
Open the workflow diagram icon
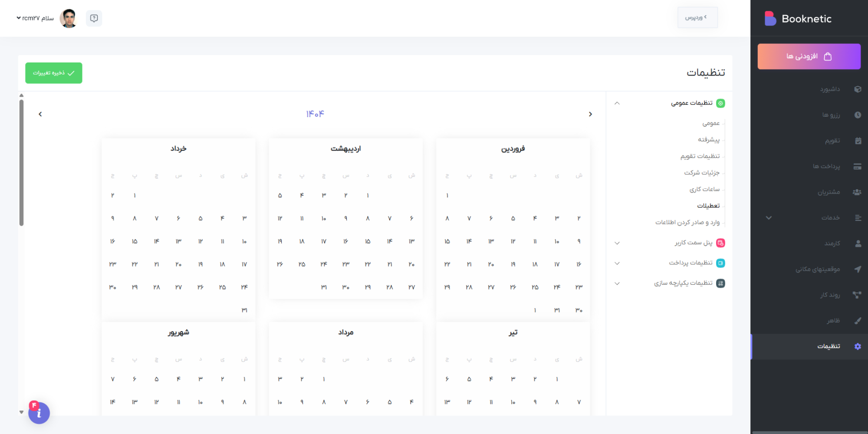pyautogui.click(x=857, y=295)
